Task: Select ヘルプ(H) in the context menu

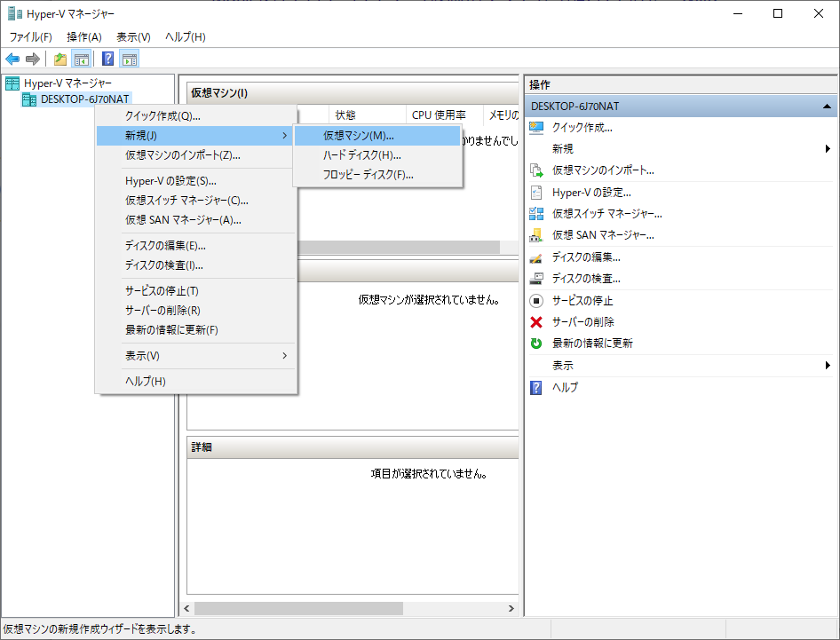Action: 196,382
